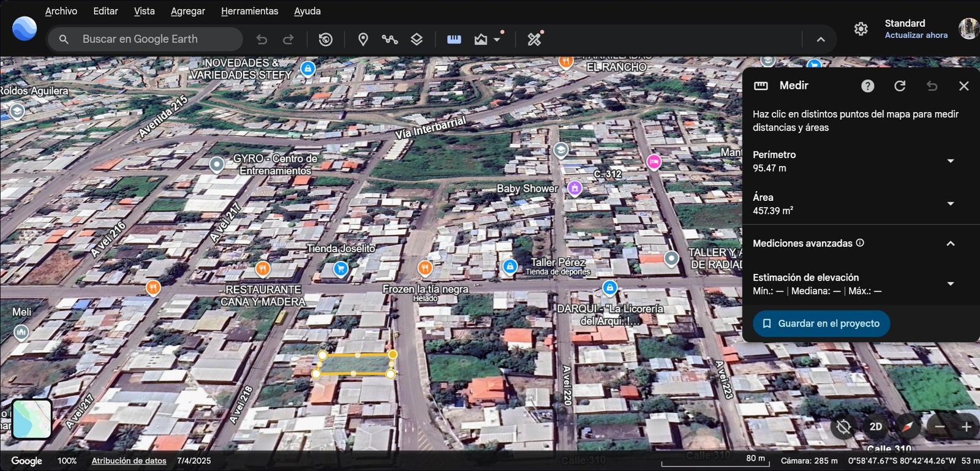980x471 pixels.
Task: Restart measurement with the reload icon
Action: tap(900, 86)
